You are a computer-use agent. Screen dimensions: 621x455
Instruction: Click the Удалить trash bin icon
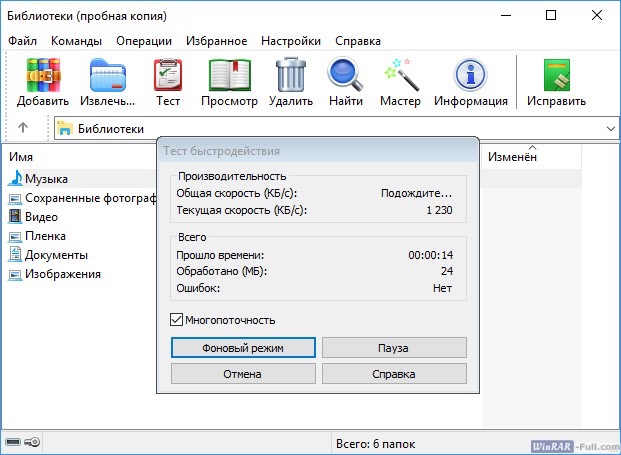(x=291, y=74)
